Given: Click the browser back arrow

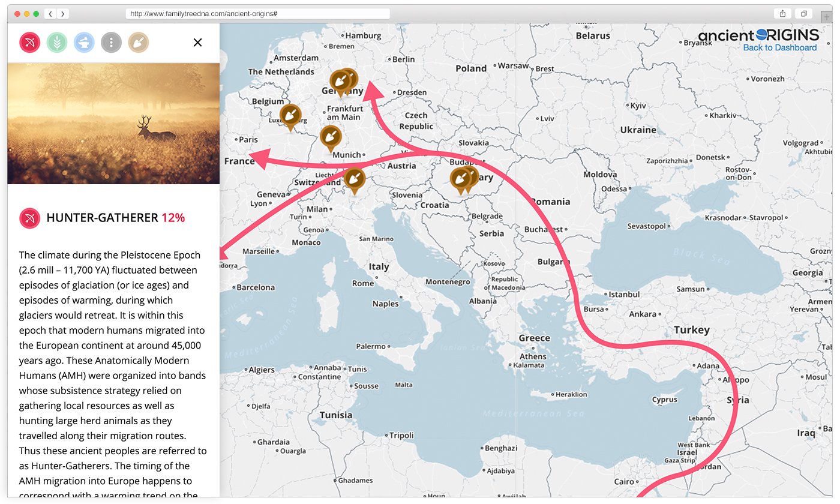Looking at the screenshot, I should coord(50,14).
